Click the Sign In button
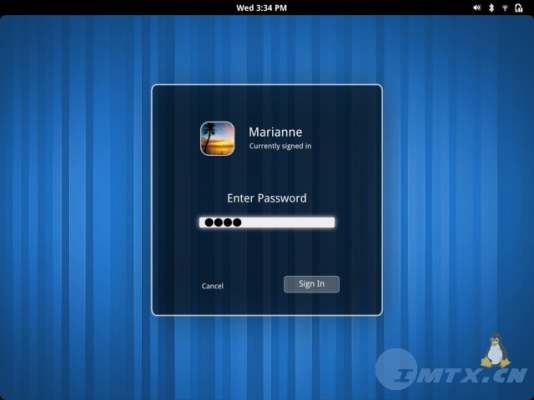Image resolution: width=534 pixels, height=400 pixels. tap(312, 284)
